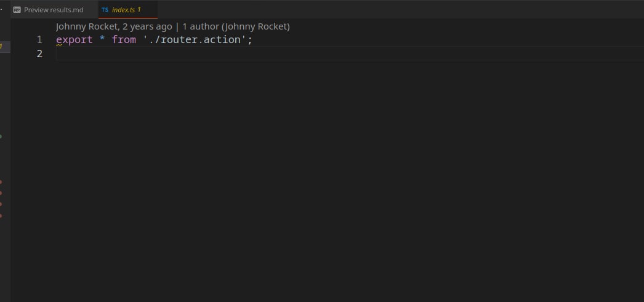This screenshot has width=644, height=302.
Task: Open the 1 author (Johnny Rocket) code lens
Action: 236,26
